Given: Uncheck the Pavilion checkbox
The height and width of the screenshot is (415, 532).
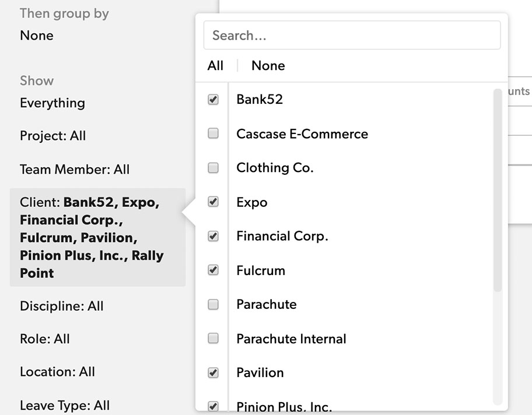Looking at the screenshot, I should [213, 372].
